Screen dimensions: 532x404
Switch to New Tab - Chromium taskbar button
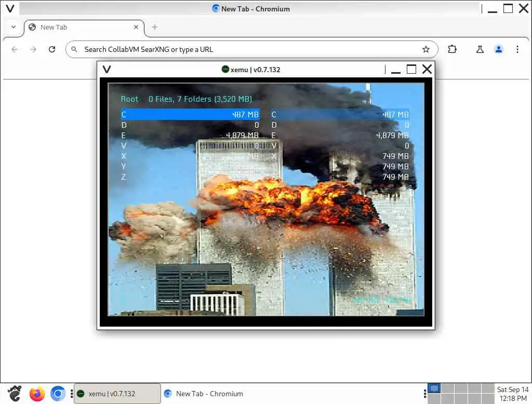coord(204,394)
